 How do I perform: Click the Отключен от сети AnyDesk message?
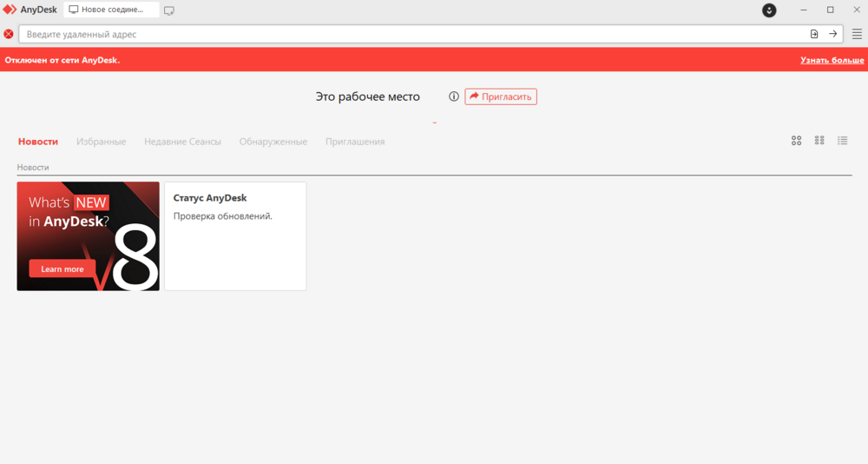tap(62, 60)
